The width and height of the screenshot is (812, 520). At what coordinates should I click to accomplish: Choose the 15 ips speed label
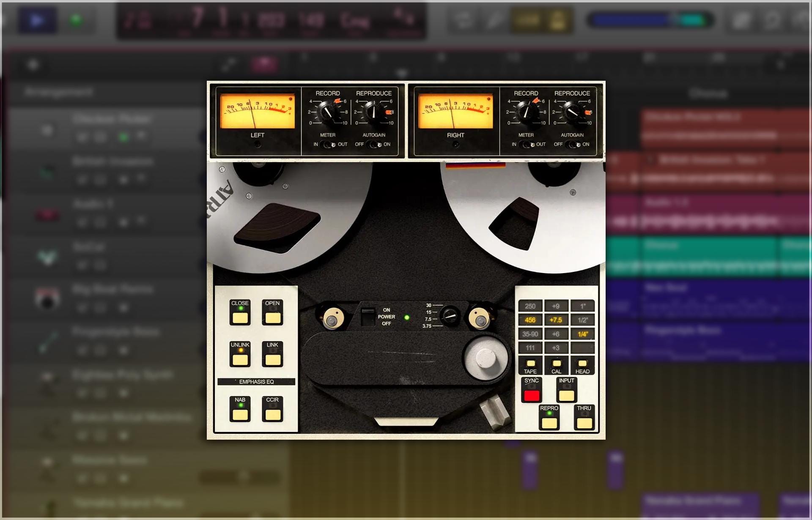pyautogui.click(x=429, y=312)
